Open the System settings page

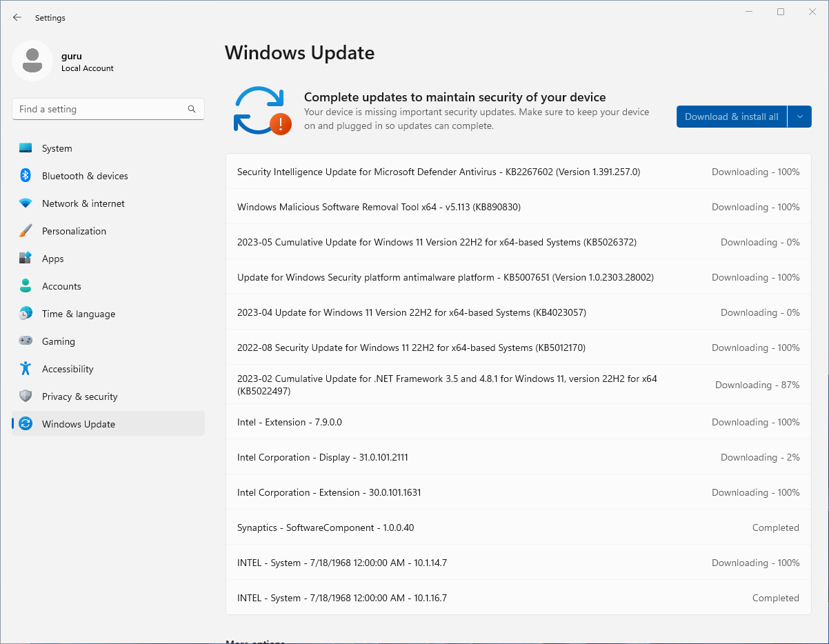108,148
